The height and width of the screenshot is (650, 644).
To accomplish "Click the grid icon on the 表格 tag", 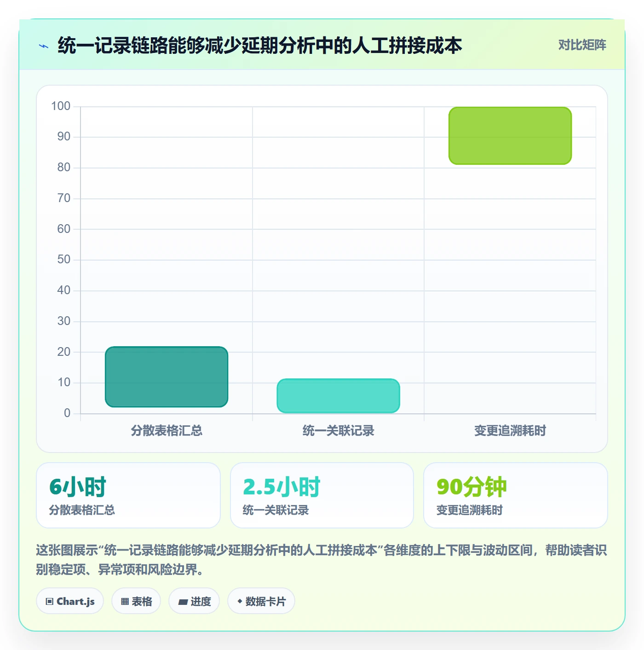I will (x=125, y=602).
